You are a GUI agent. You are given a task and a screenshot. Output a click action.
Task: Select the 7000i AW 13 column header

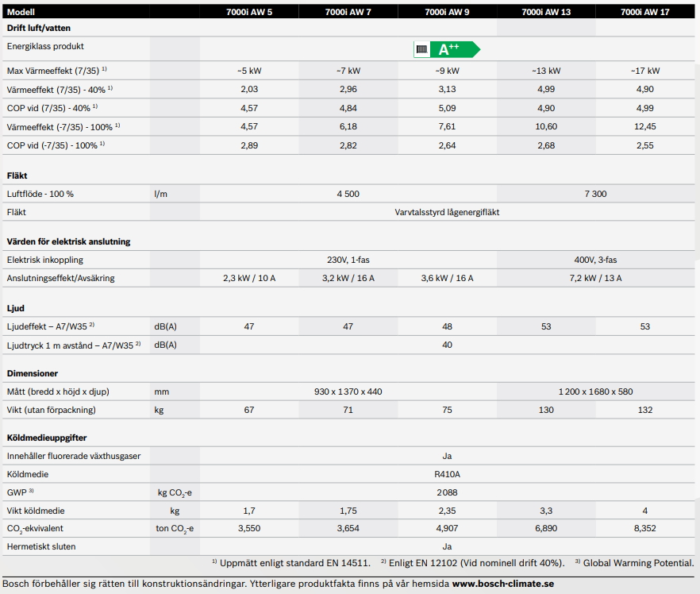(x=546, y=12)
